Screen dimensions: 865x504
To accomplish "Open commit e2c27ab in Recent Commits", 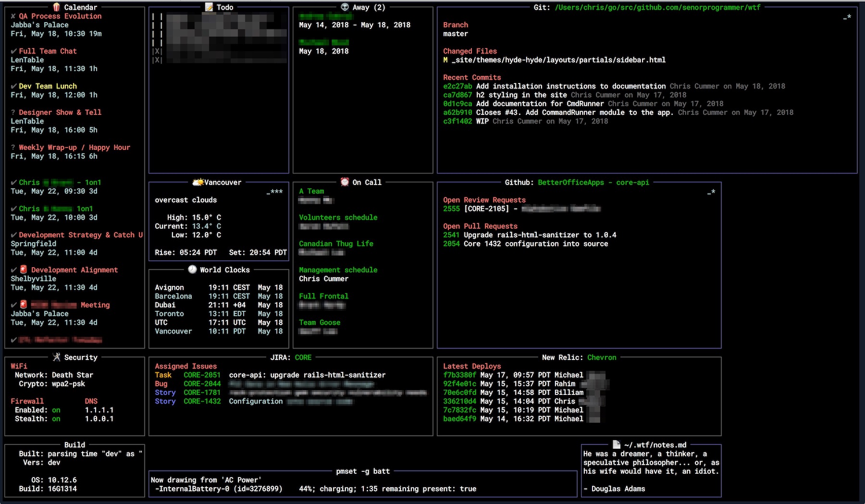I will (457, 86).
